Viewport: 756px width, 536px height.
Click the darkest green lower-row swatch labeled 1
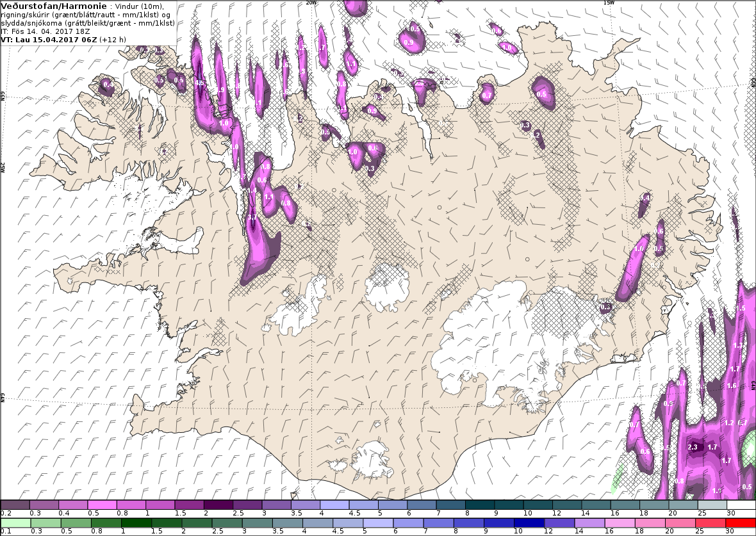pos(136,523)
